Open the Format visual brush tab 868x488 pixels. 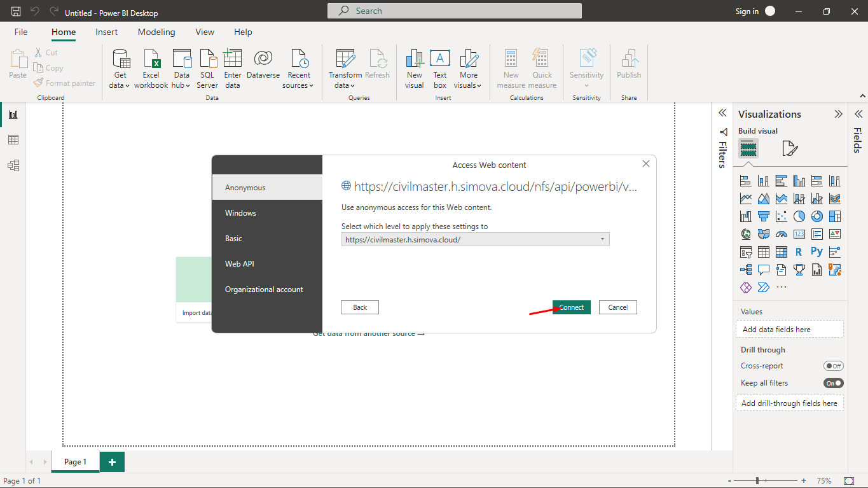[x=789, y=149]
